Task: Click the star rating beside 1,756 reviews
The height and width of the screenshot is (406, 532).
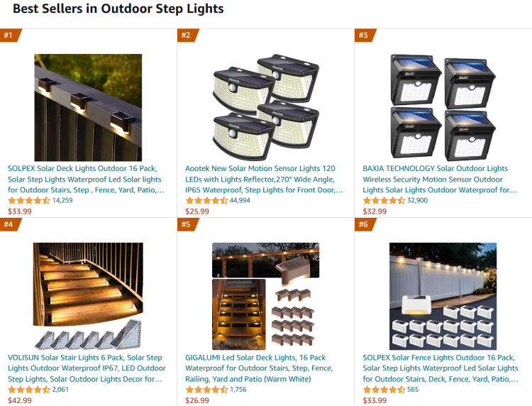Action: [x=206, y=390]
